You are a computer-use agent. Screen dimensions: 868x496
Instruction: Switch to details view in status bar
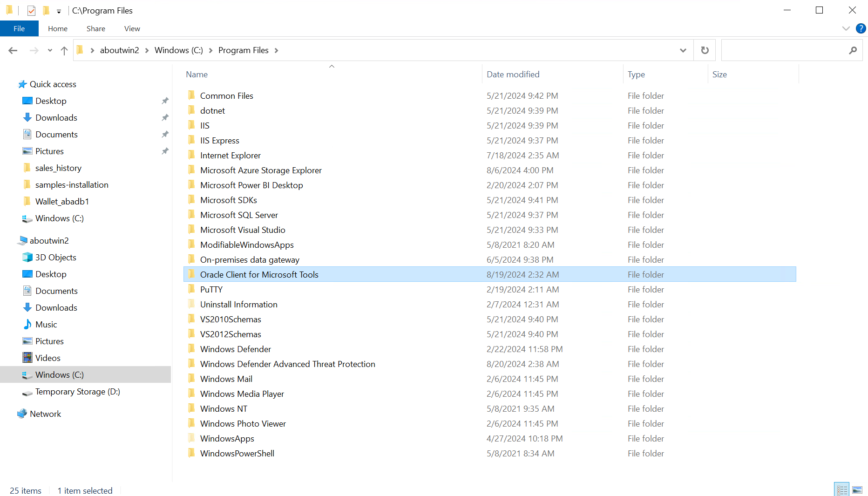[x=842, y=490]
